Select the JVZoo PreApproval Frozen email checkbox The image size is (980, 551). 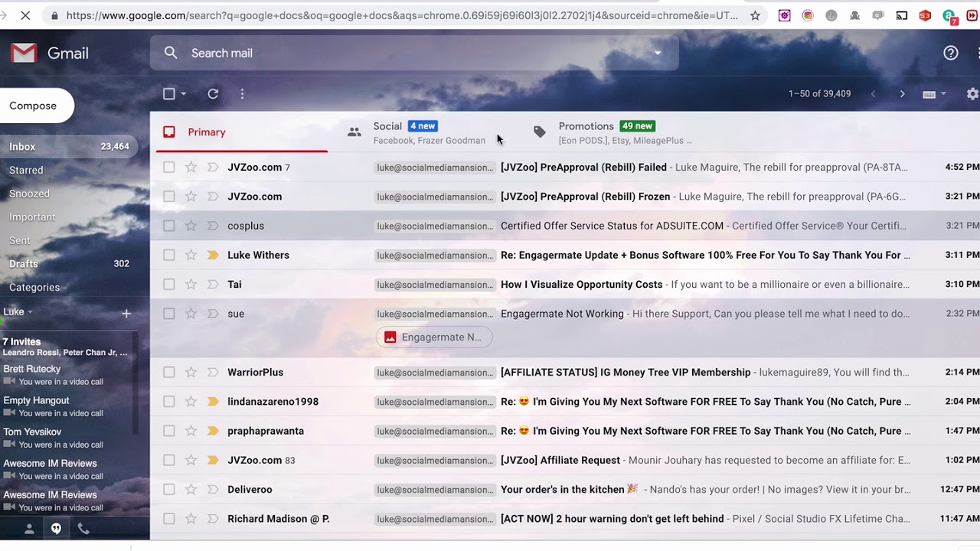point(169,197)
